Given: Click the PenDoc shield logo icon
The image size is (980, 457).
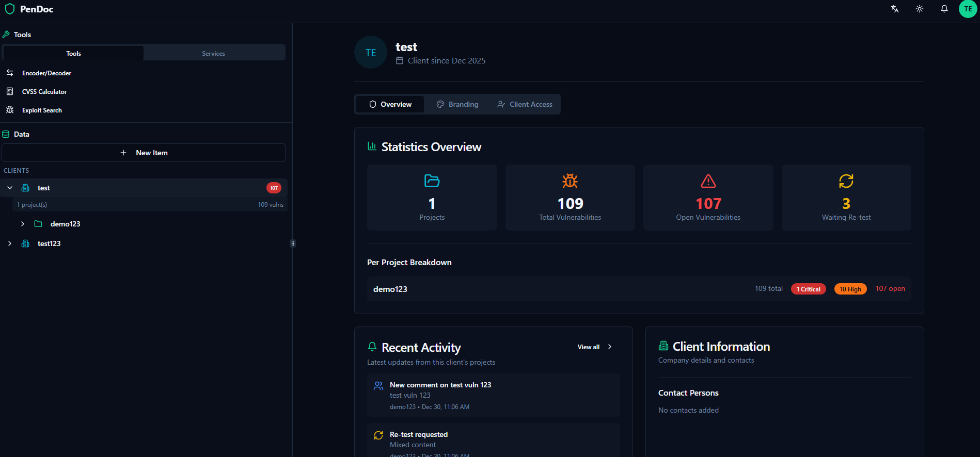Looking at the screenshot, I should pos(10,9).
